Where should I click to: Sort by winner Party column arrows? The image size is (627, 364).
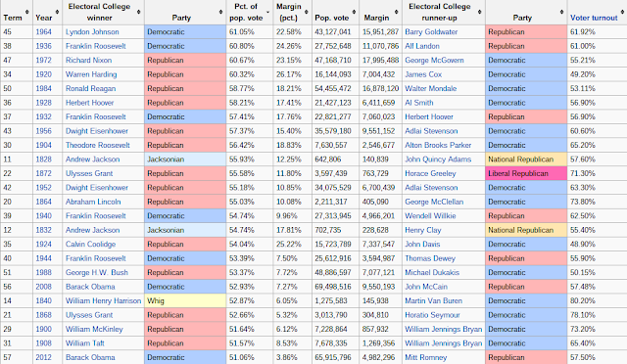220,12
